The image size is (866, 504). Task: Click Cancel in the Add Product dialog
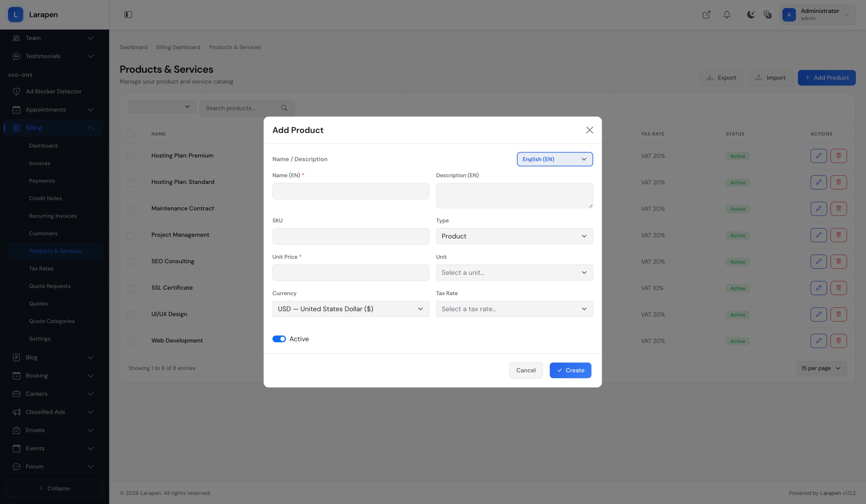click(x=525, y=370)
